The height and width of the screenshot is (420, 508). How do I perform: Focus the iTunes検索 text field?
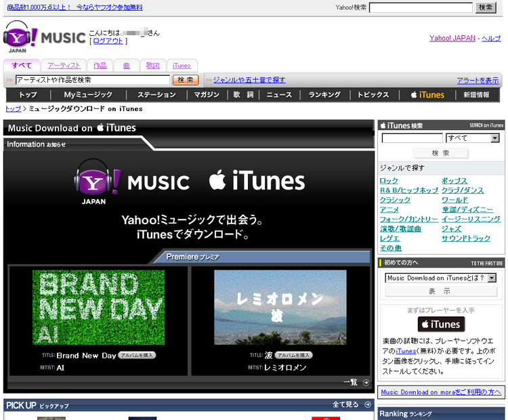[412, 138]
